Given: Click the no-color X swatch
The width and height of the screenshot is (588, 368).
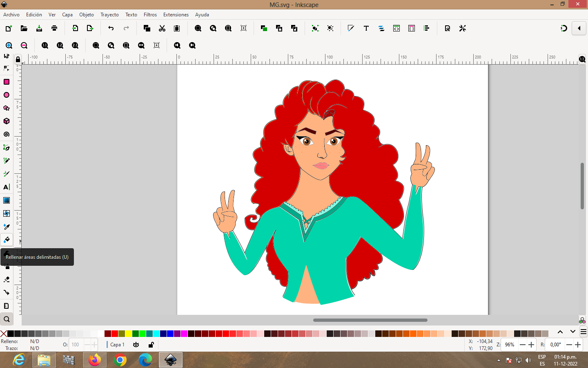Looking at the screenshot, I should [4, 334].
